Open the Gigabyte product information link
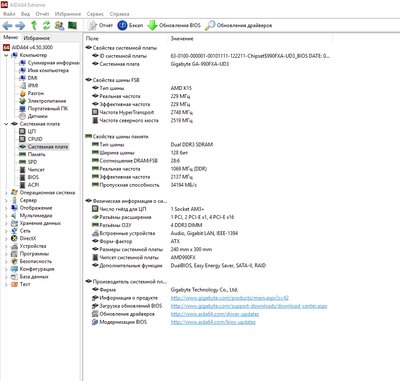 click(x=229, y=298)
